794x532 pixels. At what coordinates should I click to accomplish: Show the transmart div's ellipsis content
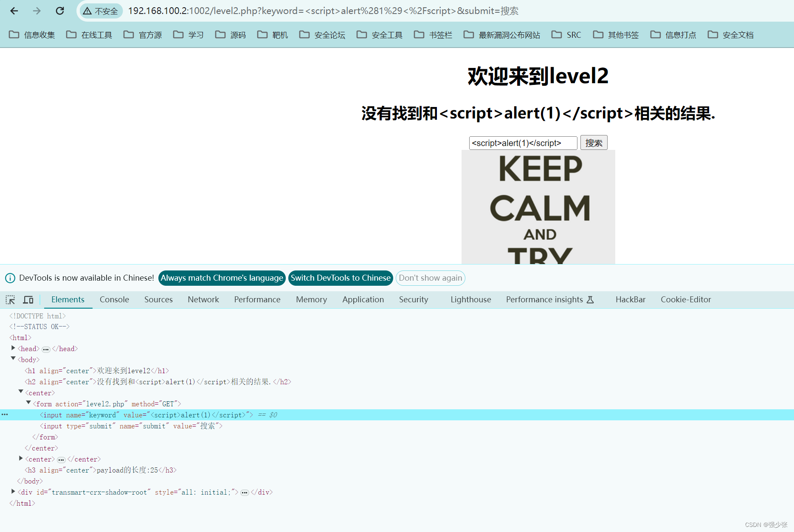click(x=245, y=493)
